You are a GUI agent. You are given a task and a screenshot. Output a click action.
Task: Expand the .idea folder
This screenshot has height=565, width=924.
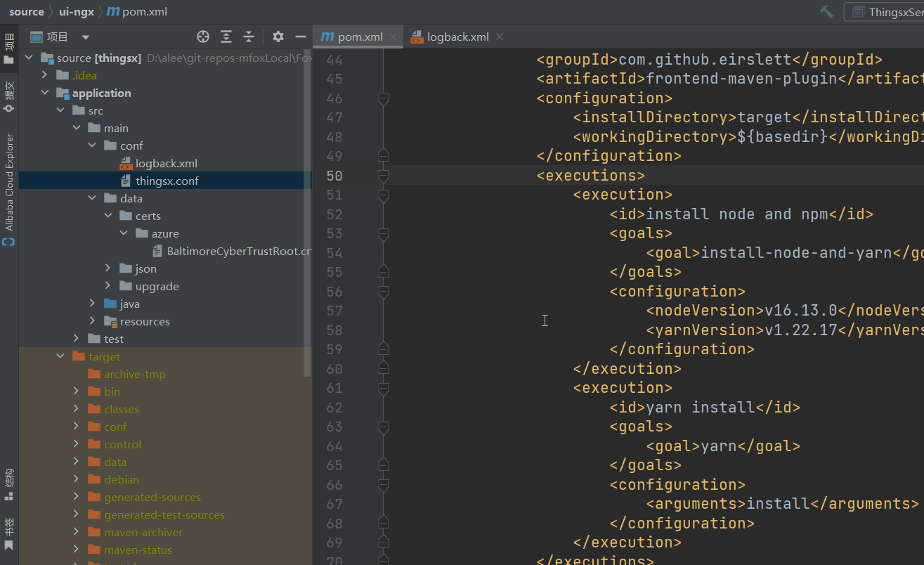pos(45,75)
